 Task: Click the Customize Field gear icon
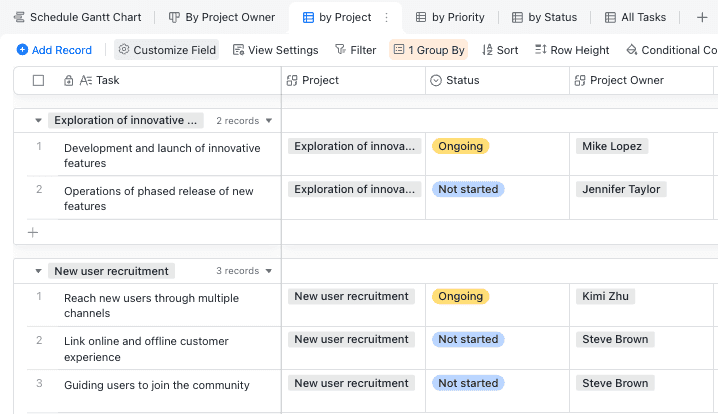(x=124, y=50)
